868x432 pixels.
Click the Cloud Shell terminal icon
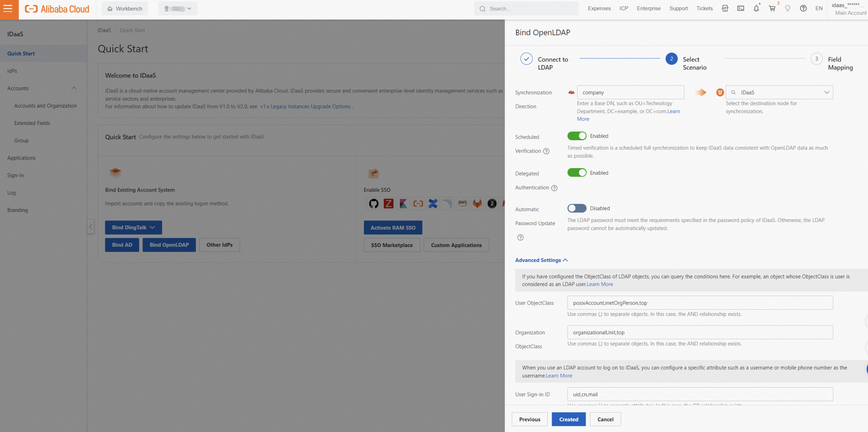click(740, 9)
